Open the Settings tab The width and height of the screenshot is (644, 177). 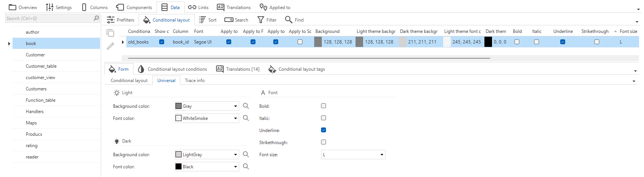coord(59,7)
